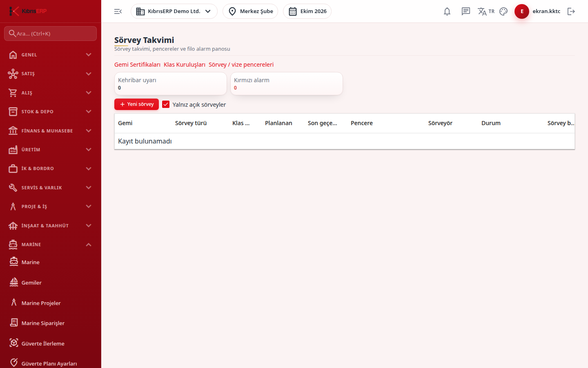
Task: Open Gemiler in the sidebar
Action: pyautogui.click(x=51, y=283)
